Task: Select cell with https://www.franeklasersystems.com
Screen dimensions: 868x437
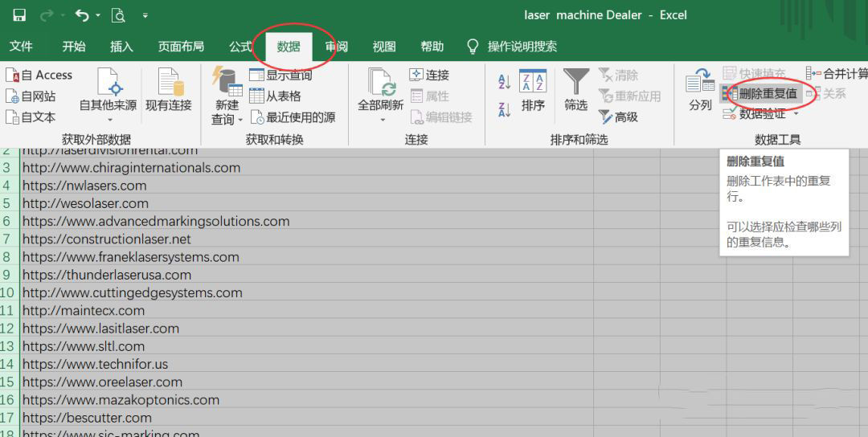Action: tap(307, 257)
